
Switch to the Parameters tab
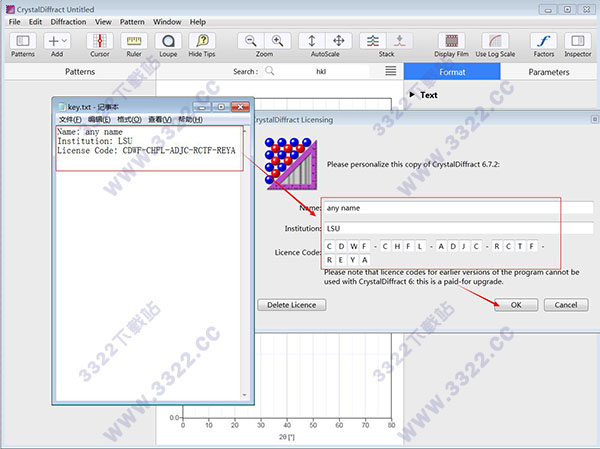pos(549,72)
